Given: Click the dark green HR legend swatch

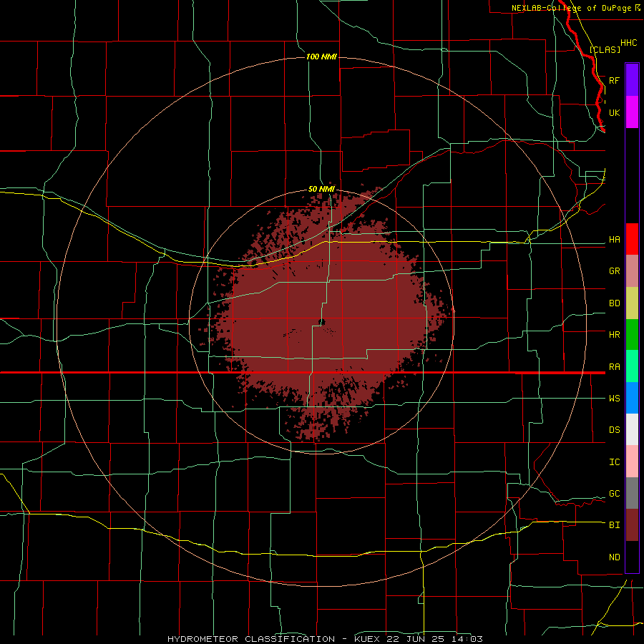Looking at the screenshot, I should [x=632, y=335].
